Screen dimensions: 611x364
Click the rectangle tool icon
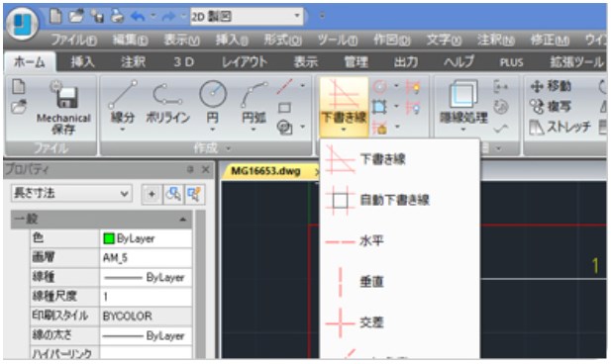(x=284, y=107)
